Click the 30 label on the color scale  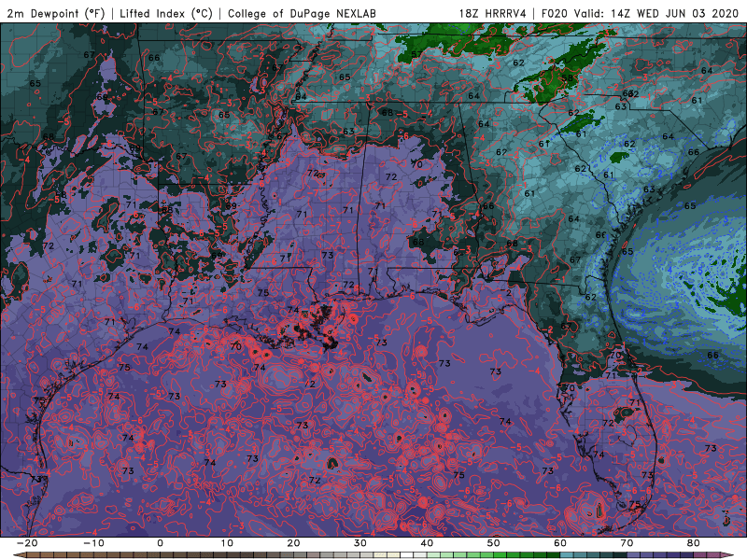[x=360, y=543]
